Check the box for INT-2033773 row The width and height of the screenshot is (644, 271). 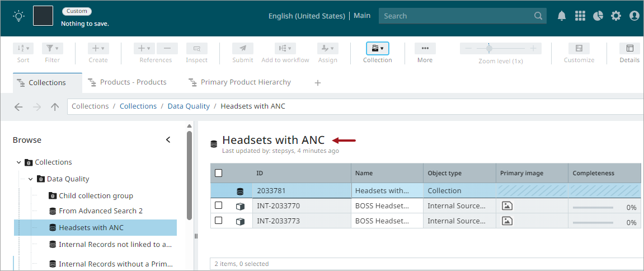219,221
